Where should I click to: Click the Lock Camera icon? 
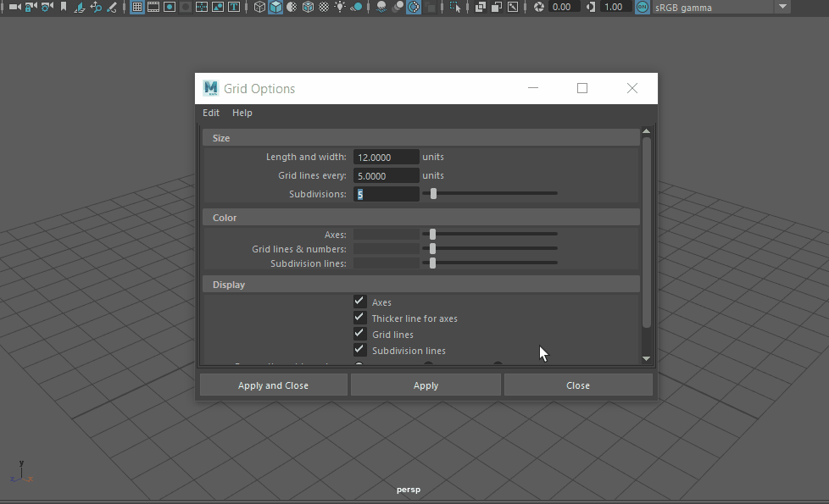pyautogui.click(x=31, y=7)
